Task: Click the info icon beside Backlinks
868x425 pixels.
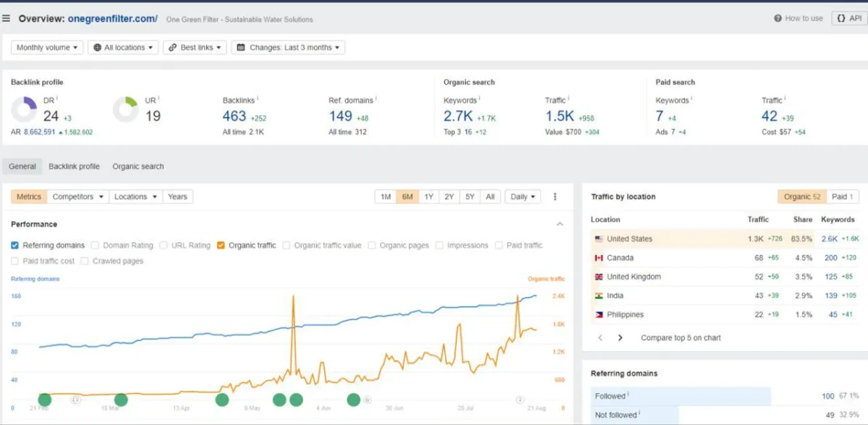Action: pyautogui.click(x=258, y=98)
